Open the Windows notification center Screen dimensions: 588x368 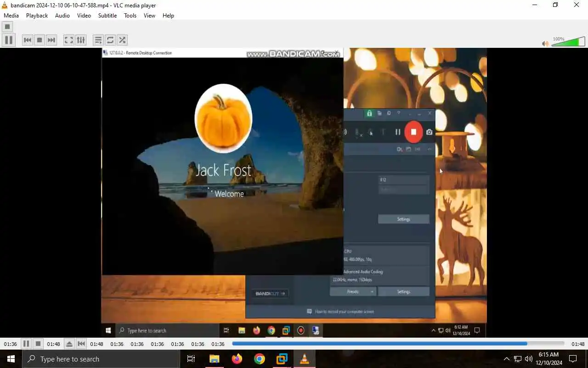click(573, 359)
